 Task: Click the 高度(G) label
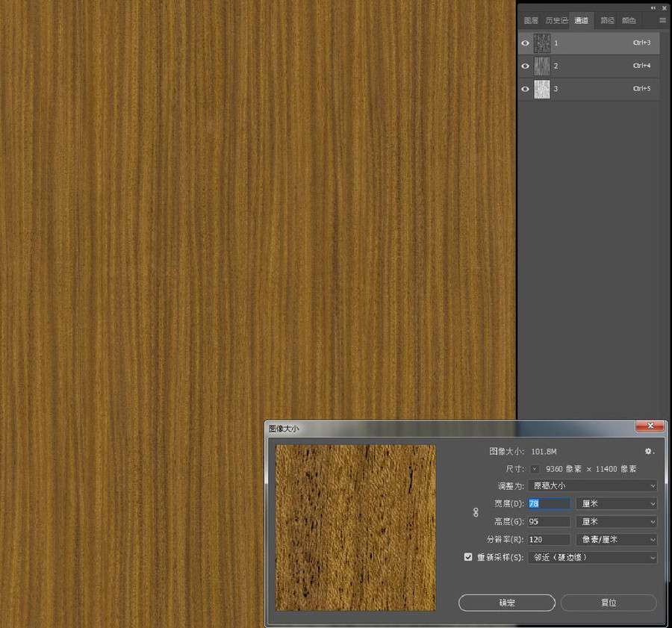[509, 522]
